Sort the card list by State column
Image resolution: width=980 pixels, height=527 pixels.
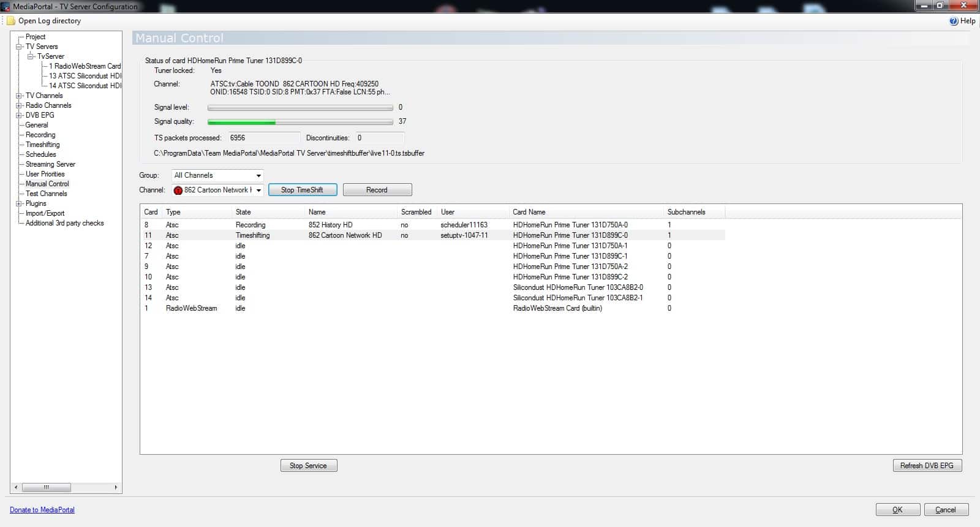(x=243, y=212)
